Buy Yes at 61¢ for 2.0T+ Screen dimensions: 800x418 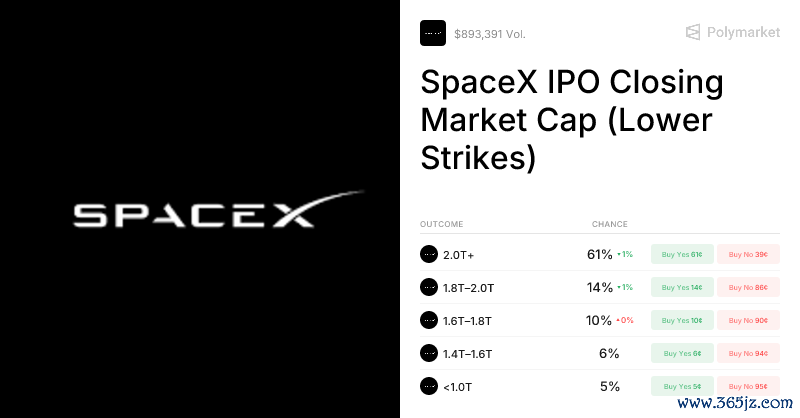point(682,254)
